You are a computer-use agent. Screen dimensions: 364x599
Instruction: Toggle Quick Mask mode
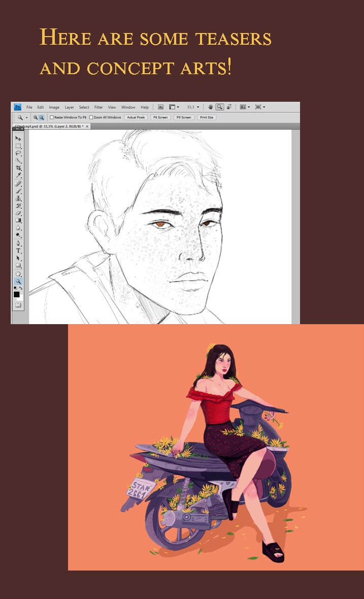pyautogui.click(x=18, y=305)
